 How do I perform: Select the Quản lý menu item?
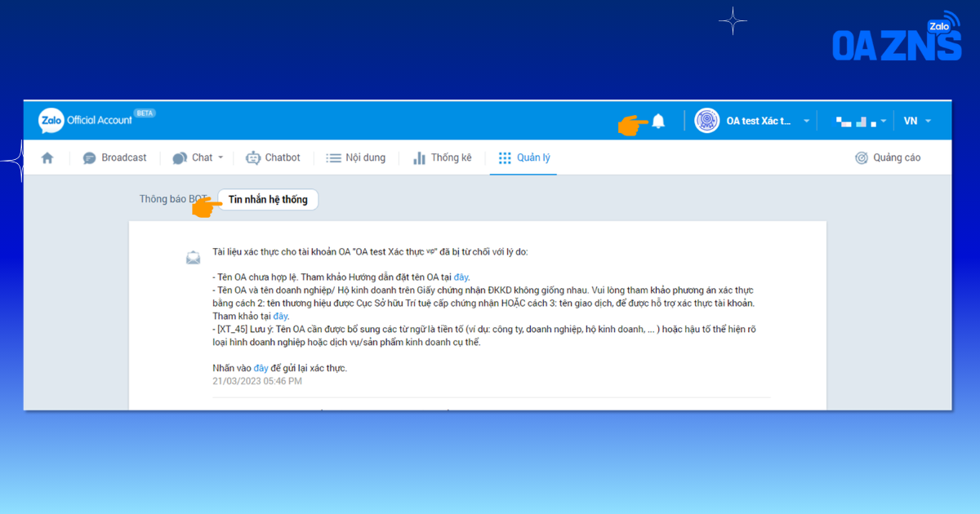point(524,158)
